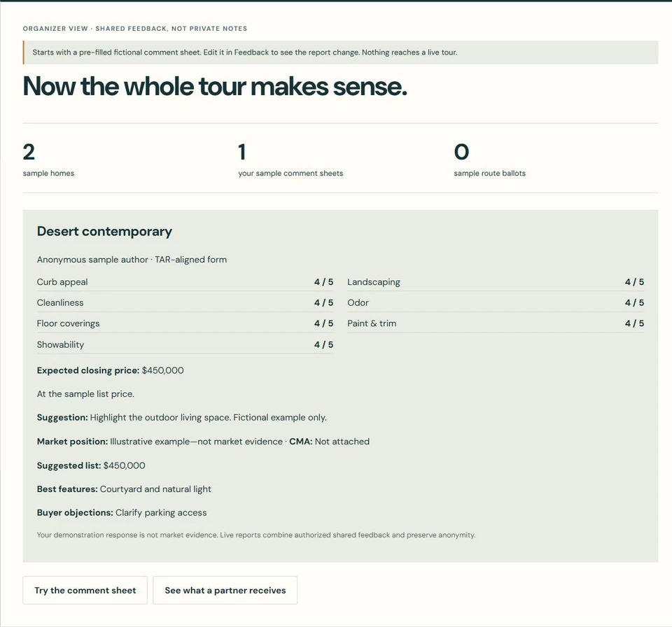
Task: Click the 'your sample comment sheets' label
Action: 290,173
